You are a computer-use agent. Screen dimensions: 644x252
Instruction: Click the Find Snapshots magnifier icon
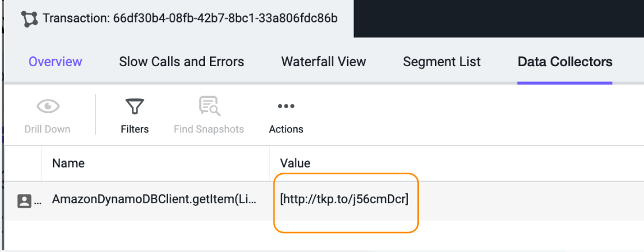click(x=209, y=106)
